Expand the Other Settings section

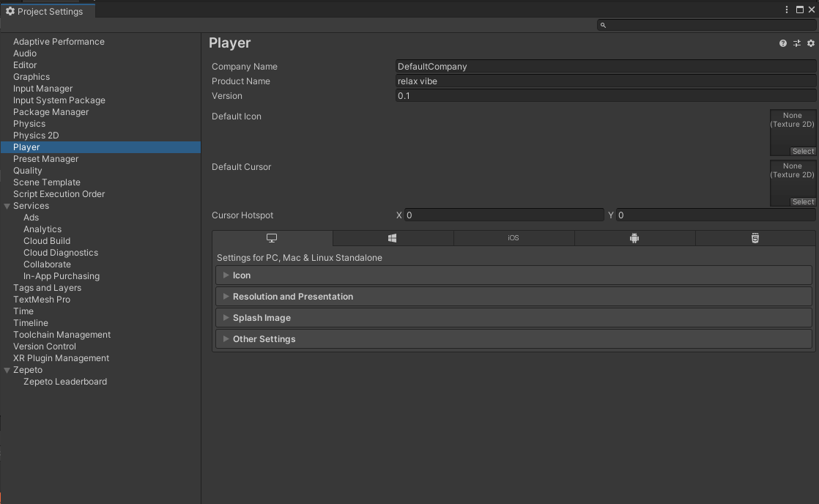514,339
